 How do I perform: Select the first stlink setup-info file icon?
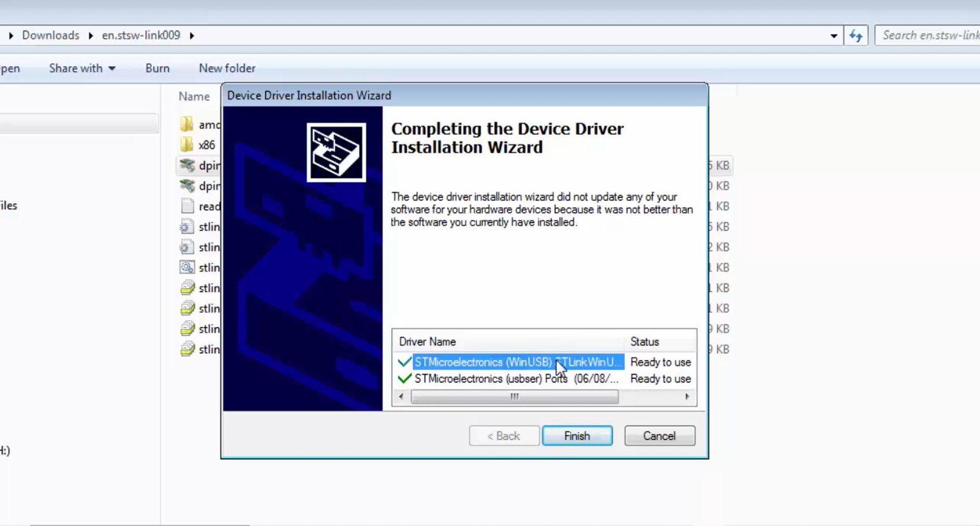coord(187,227)
